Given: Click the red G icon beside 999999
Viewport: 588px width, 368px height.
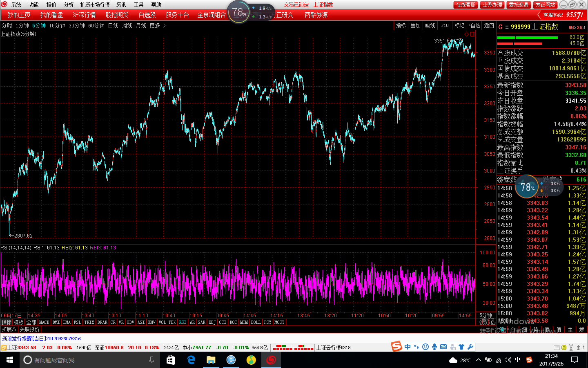Looking at the screenshot, I should pos(500,27).
